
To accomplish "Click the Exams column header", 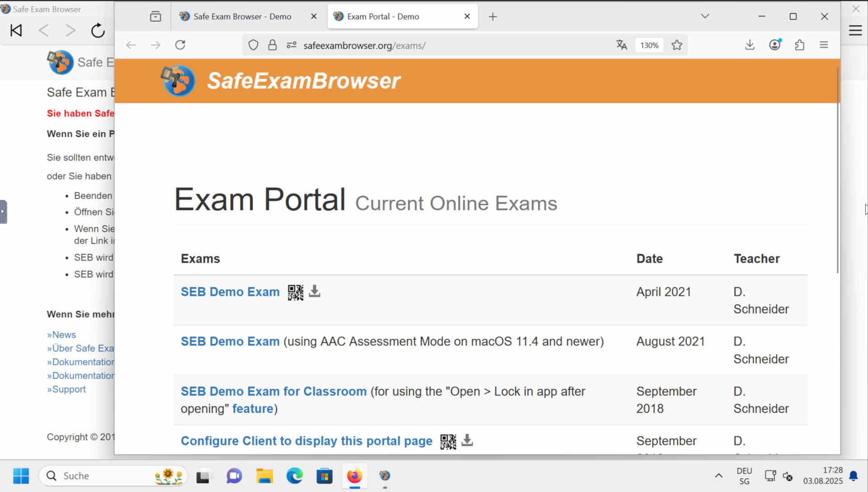I will 200,259.
